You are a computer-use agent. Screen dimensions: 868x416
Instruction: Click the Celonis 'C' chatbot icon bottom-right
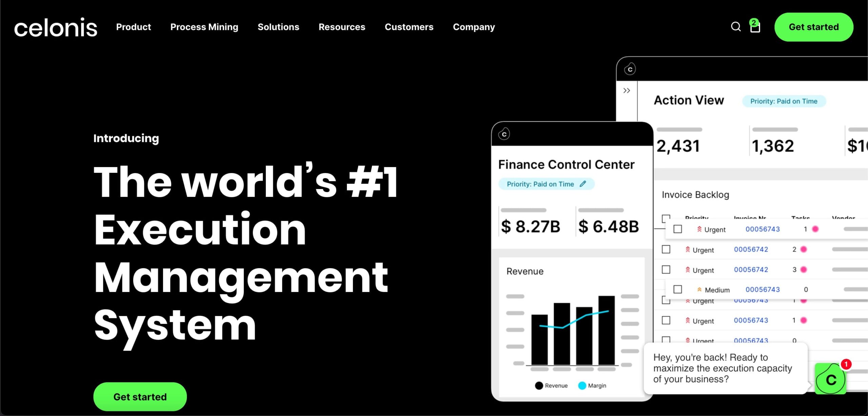point(830,380)
